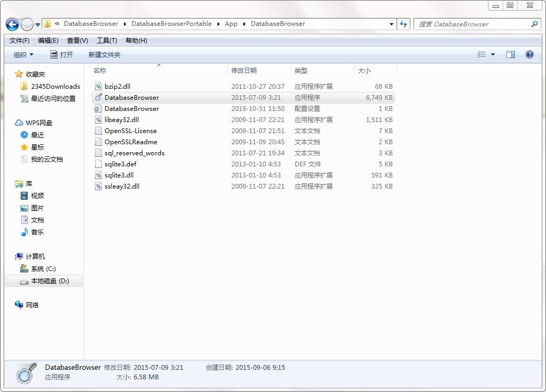Click the 库 libraries icon

pyautogui.click(x=19, y=184)
